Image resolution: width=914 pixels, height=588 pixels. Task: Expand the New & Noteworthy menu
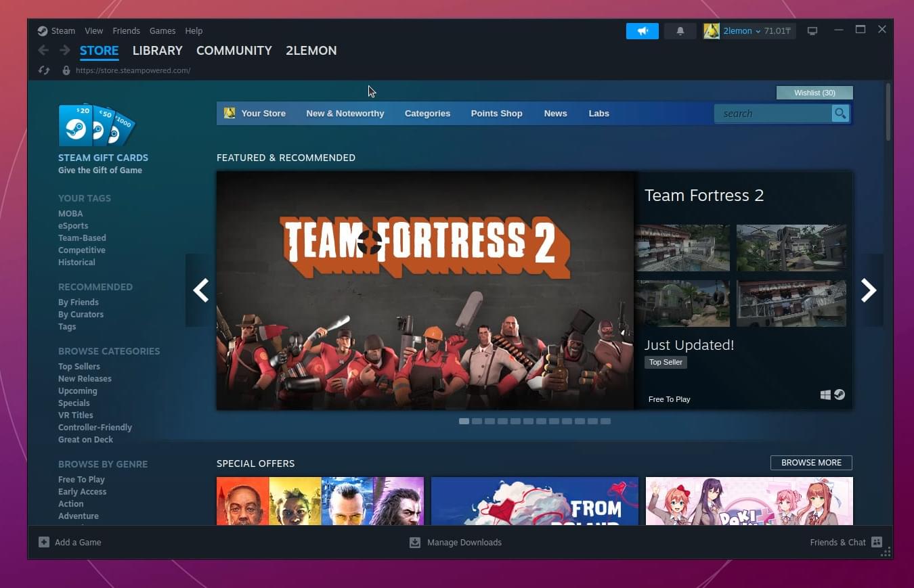(x=345, y=113)
